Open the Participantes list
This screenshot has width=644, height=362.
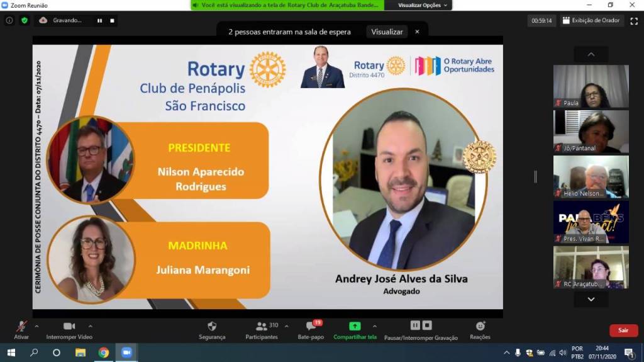pyautogui.click(x=262, y=327)
